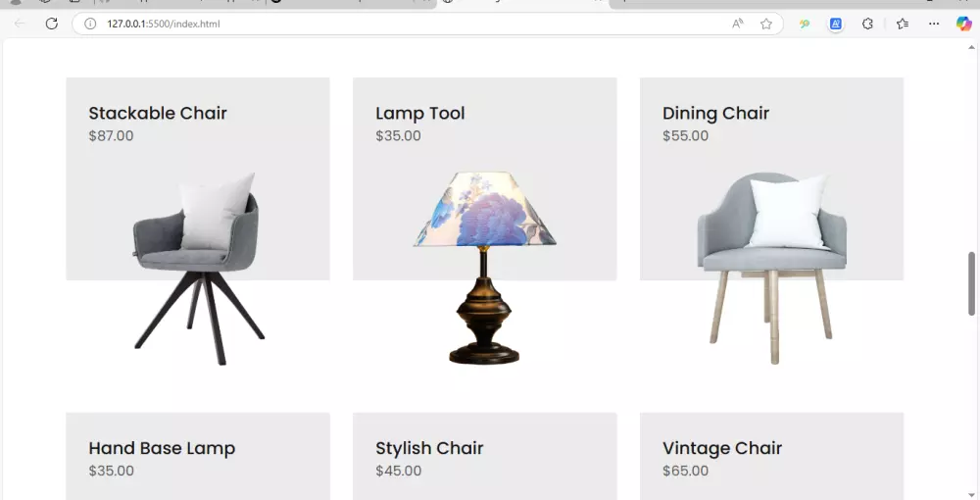Screen dimensions: 980x500
Task: Open the Favorites list icon
Action: point(902,24)
